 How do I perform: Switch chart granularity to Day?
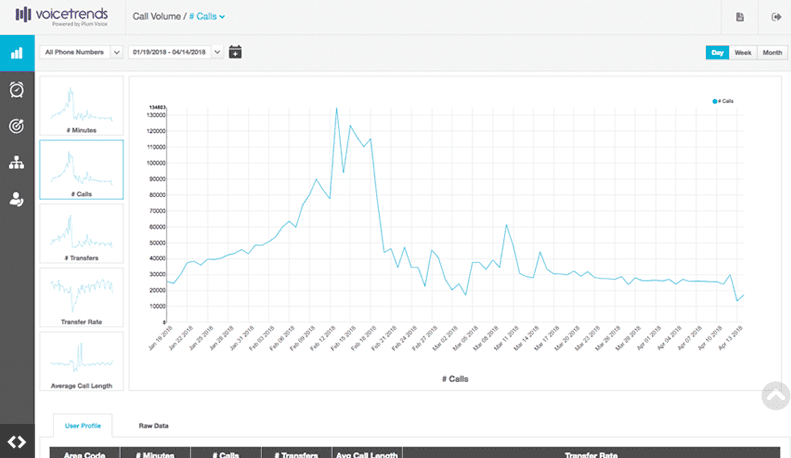point(717,52)
